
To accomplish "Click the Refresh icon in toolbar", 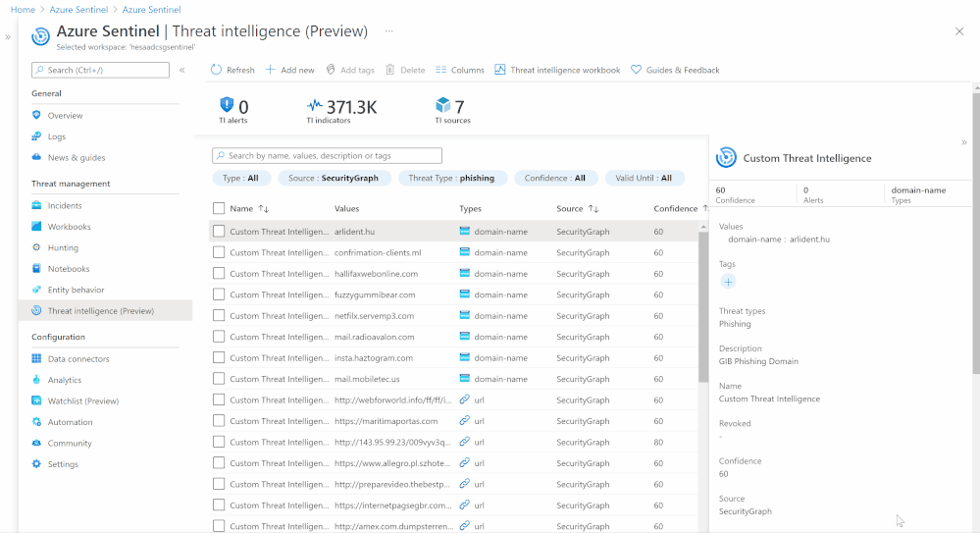I will 216,70.
